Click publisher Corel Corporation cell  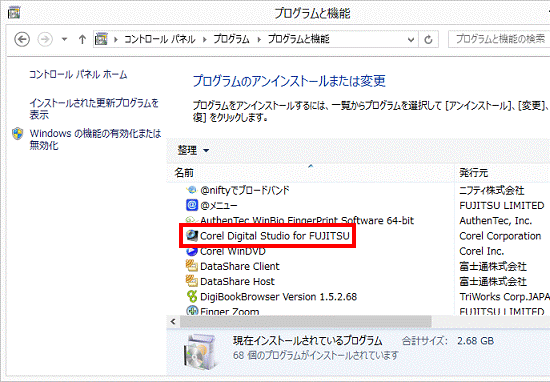[500, 236]
